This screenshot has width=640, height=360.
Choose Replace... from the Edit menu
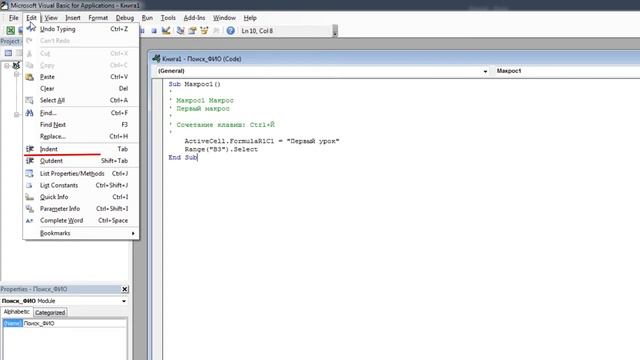click(81, 136)
